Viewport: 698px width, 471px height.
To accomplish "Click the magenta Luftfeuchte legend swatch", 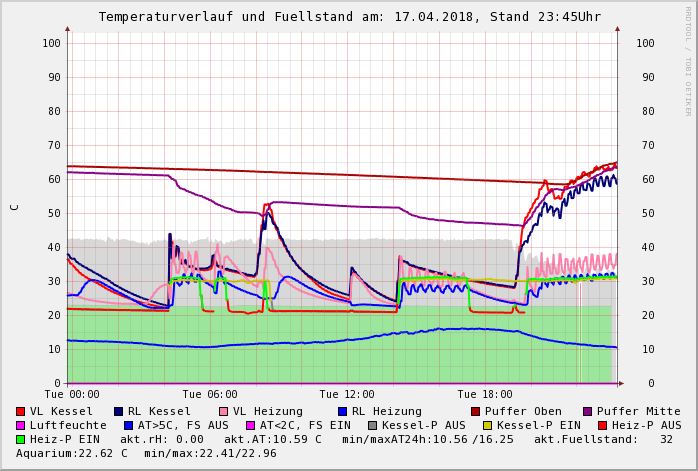I will (21, 425).
